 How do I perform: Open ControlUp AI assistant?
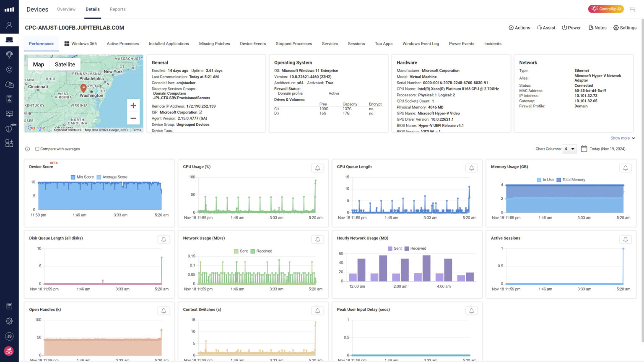tap(605, 8)
